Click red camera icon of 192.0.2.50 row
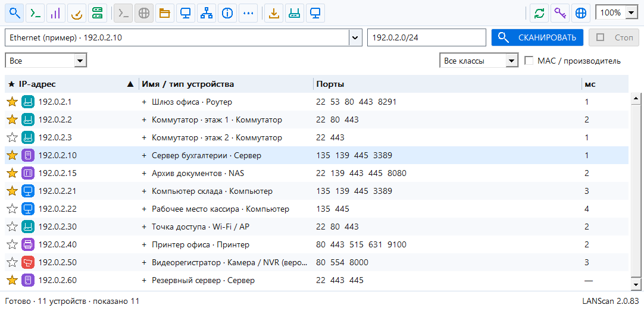The height and width of the screenshot is (311, 644). point(28,263)
